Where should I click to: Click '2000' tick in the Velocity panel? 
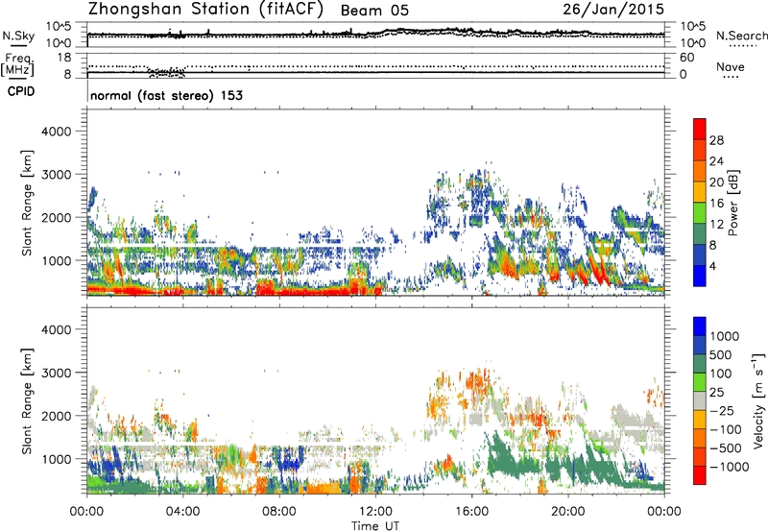click(56, 416)
